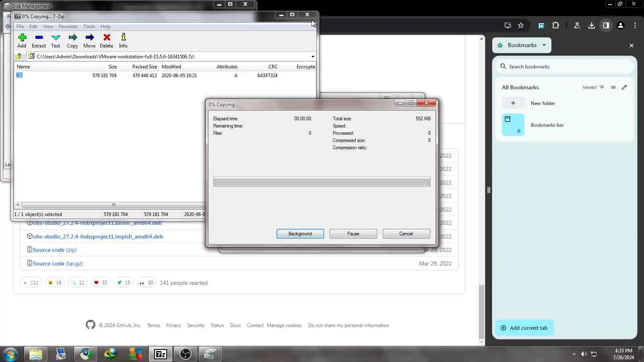Open Chrome Labs flask icon

pos(577,25)
